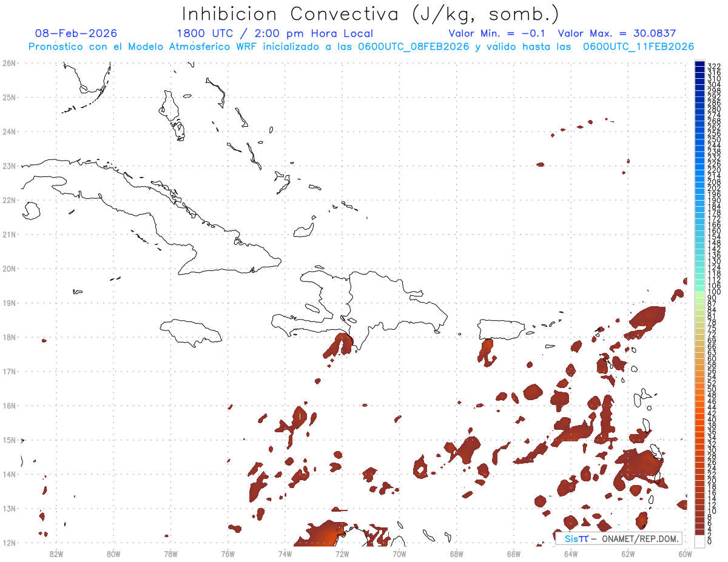
Task: Click the darkest blue swatch at 322 on colorbar
Action: click(700, 65)
